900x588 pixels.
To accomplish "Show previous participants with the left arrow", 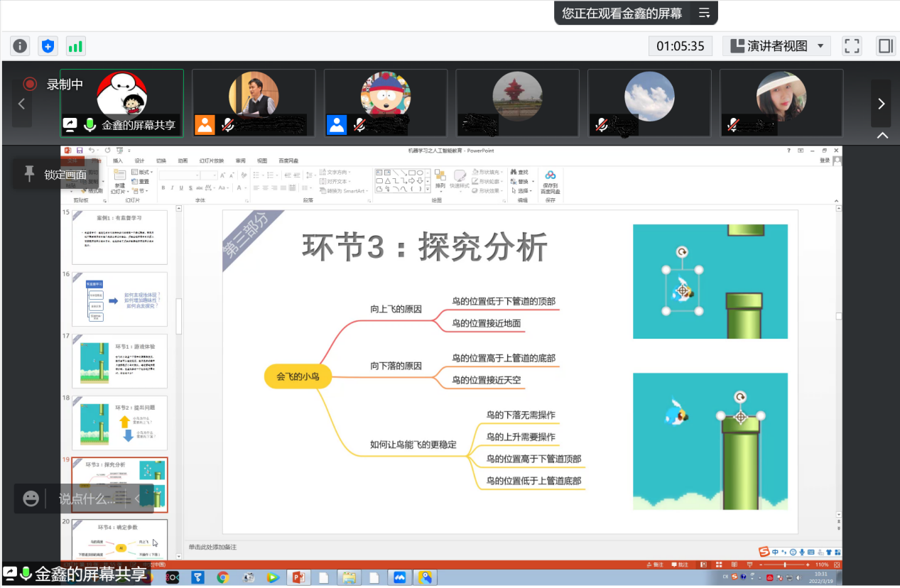I will tap(21, 104).
